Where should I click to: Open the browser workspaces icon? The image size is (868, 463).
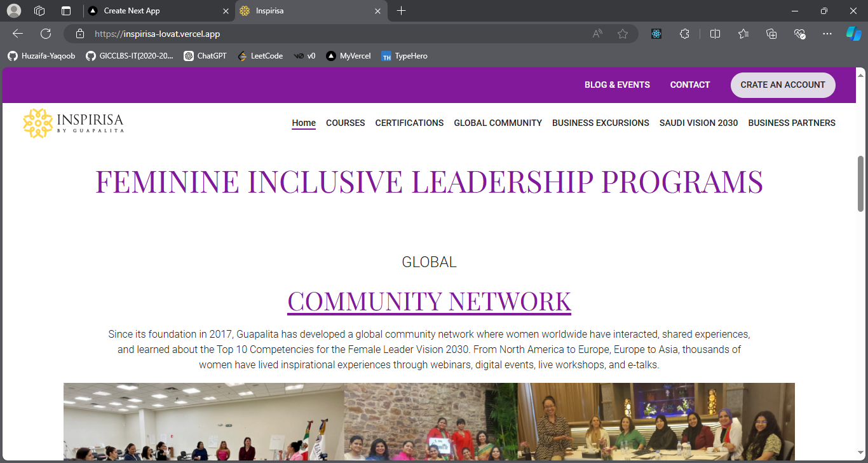coord(39,11)
